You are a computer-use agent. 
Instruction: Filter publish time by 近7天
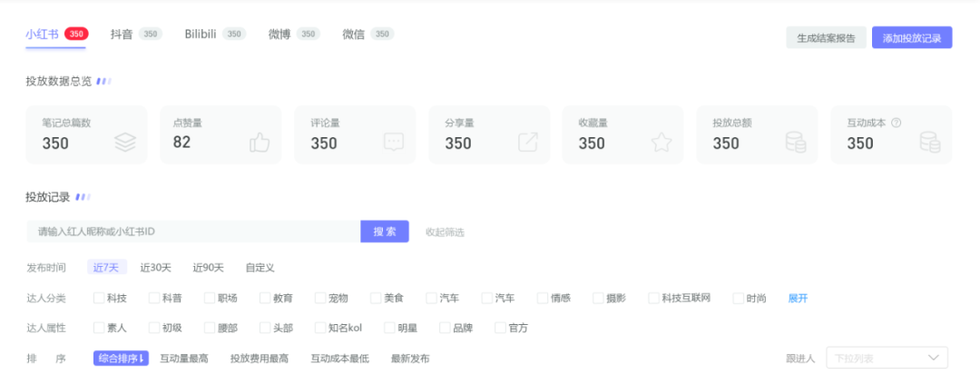tap(107, 267)
